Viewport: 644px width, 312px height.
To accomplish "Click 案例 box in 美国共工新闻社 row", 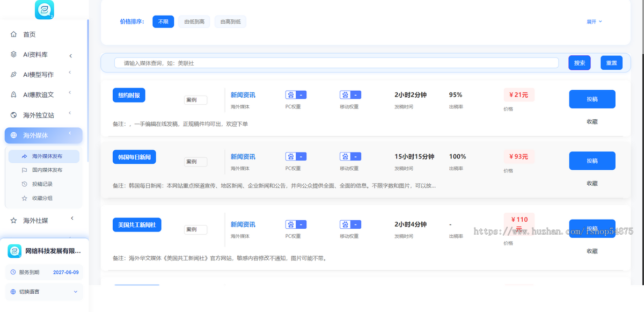I will pos(195,229).
